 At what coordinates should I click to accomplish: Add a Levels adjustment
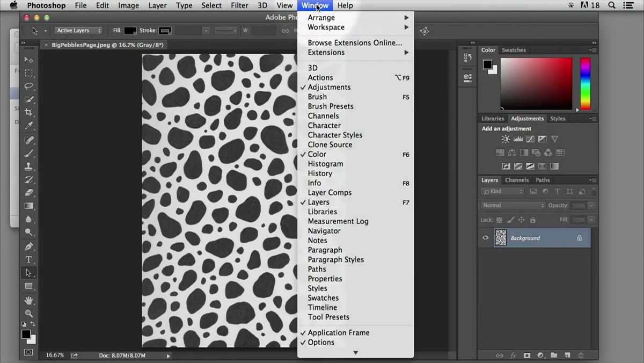[x=518, y=139]
